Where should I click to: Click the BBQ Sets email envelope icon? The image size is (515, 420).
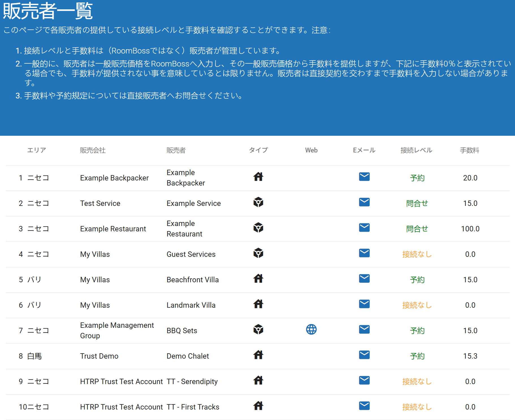(364, 329)
